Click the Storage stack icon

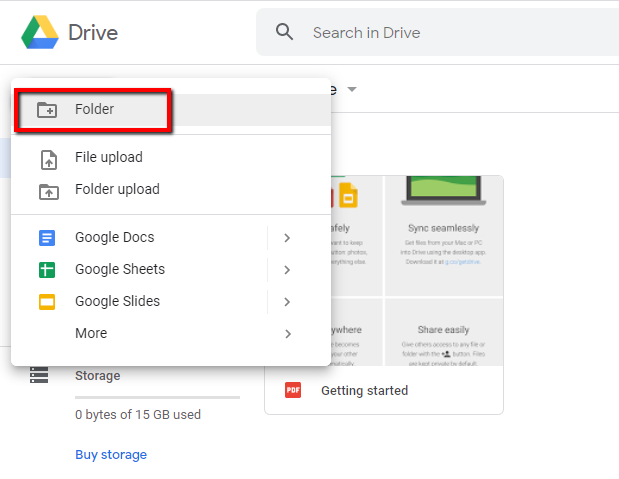39,375
